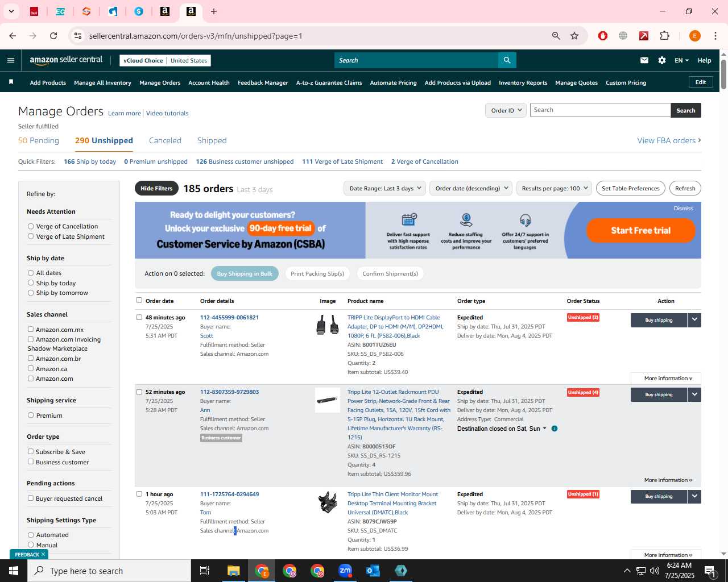Viewport: 728px width, 582px height.
Task: Open Order date (descending) sort dropdown
Action: pos(471,188)
